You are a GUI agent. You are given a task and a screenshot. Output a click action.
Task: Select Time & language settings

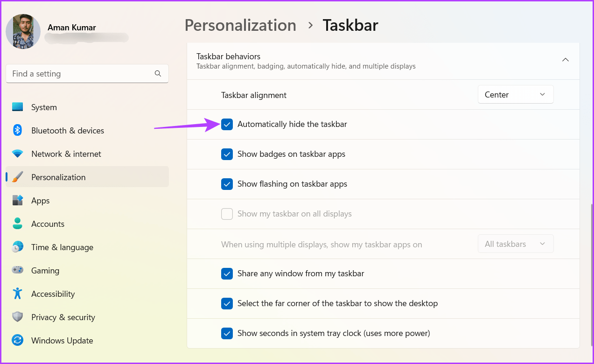[62, 247]
